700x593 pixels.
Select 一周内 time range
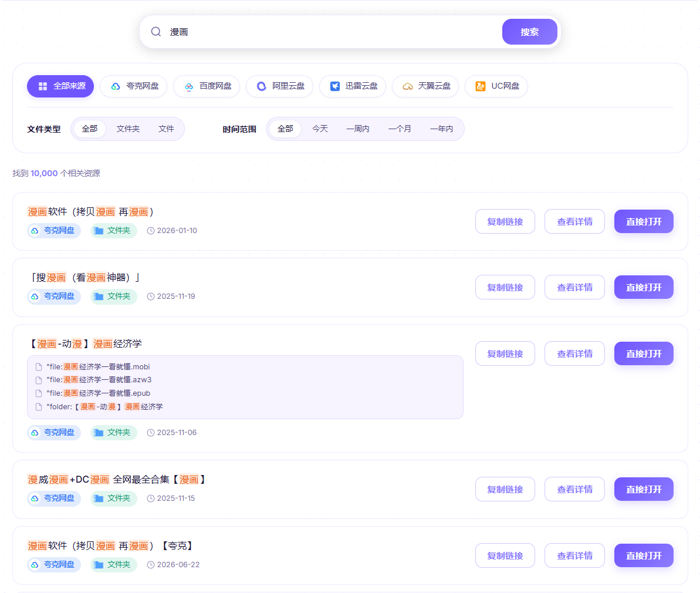(357, 129)
